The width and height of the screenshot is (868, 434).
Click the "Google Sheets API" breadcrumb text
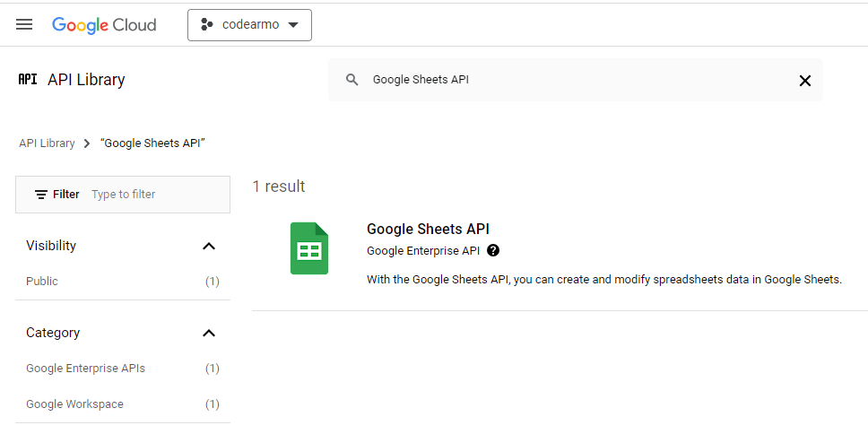tap(152, 143)
